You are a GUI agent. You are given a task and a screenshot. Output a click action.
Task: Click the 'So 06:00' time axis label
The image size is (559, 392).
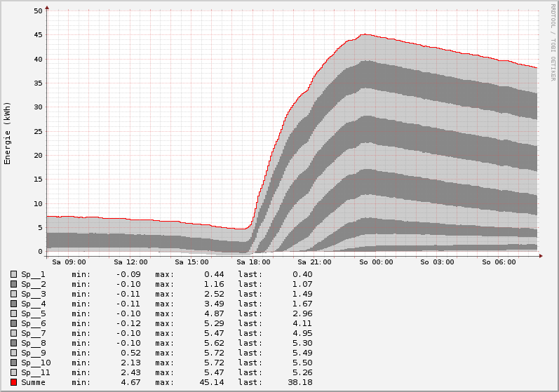[x=499, y=262]
